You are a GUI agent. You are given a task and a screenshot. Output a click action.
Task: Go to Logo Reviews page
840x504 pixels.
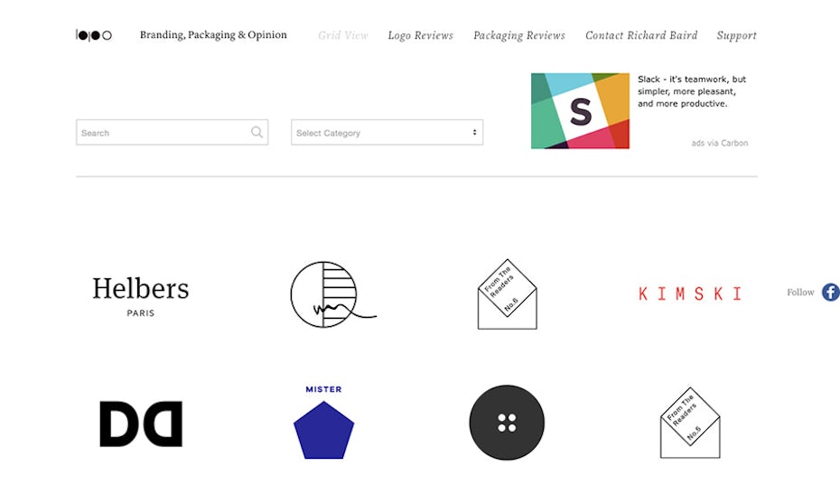tap(420, 35)
